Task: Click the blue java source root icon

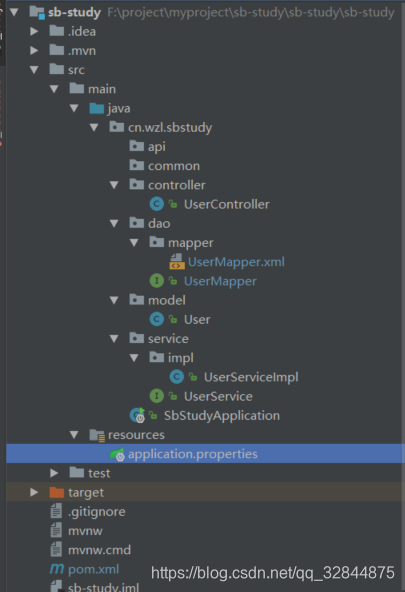Action: (x=97, y=108)
